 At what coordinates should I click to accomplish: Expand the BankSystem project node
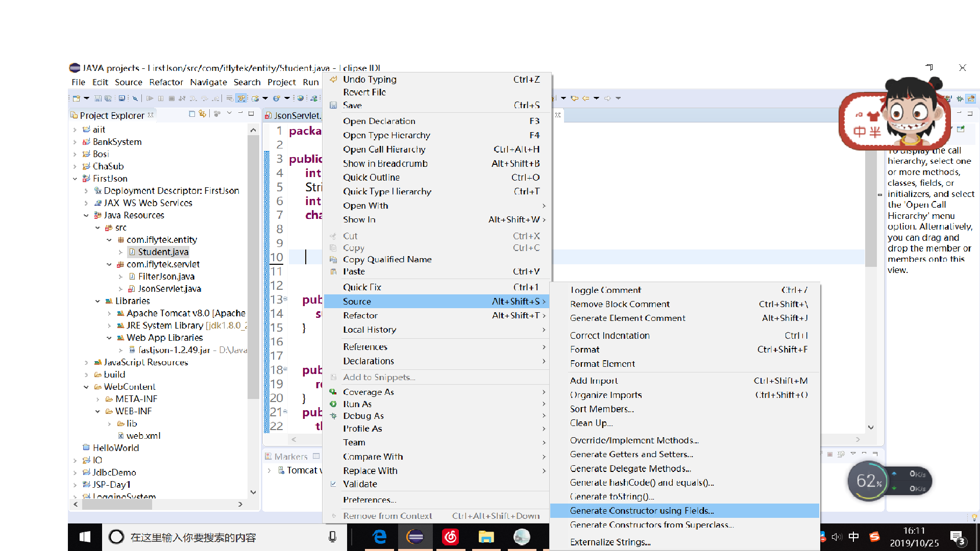click(x=75, y=142)
